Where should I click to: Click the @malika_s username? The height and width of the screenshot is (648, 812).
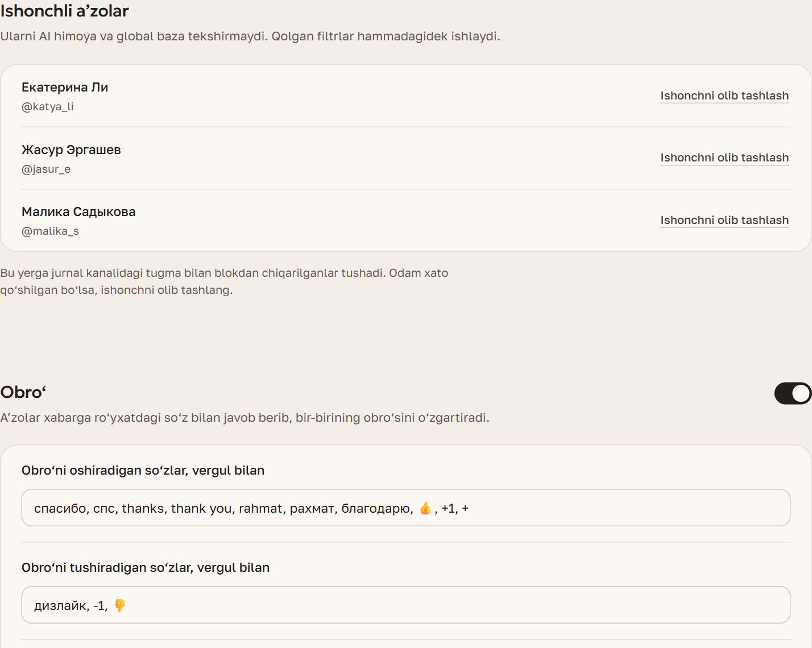[50, 231]
